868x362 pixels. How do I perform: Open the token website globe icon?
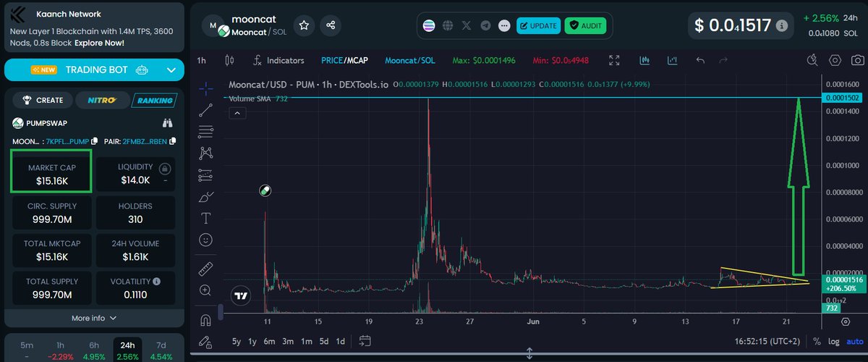pyautogui.click(x=448, y=25)
